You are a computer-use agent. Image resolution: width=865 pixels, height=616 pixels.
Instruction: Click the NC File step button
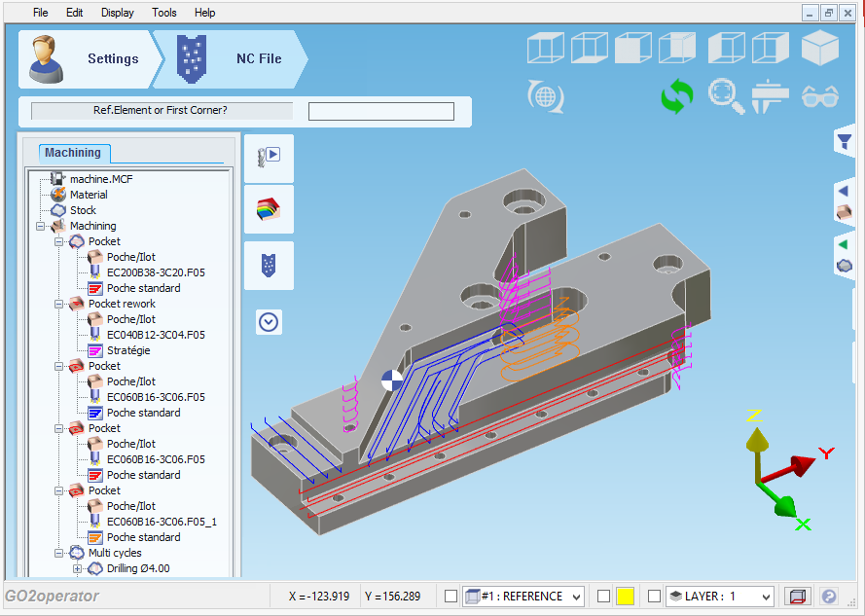pyautogui.click(x=234, y=58)
